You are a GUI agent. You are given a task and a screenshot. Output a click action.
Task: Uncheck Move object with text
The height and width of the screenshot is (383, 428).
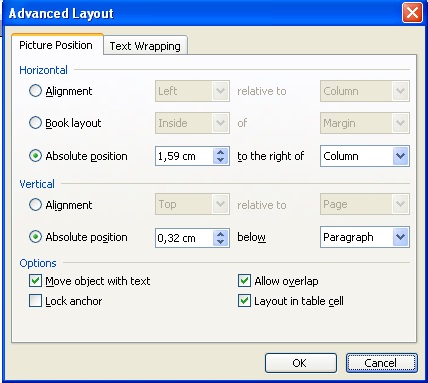(35, 281)
